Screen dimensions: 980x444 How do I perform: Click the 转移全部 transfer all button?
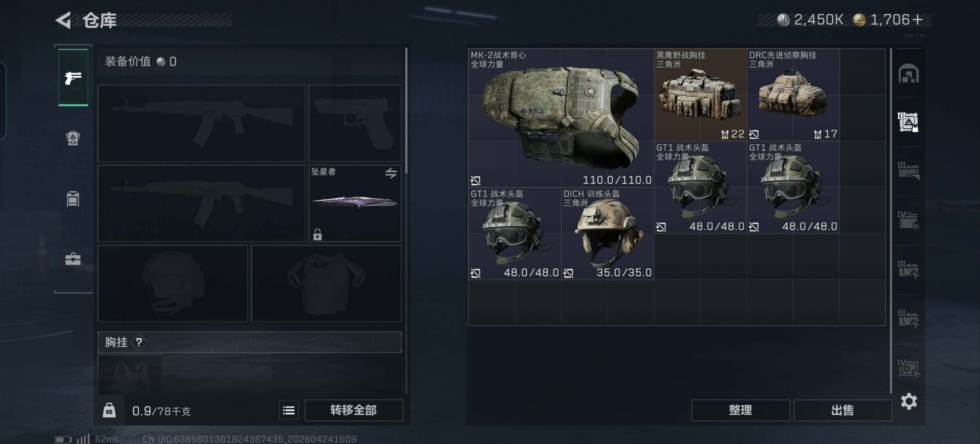click(354, 410)
